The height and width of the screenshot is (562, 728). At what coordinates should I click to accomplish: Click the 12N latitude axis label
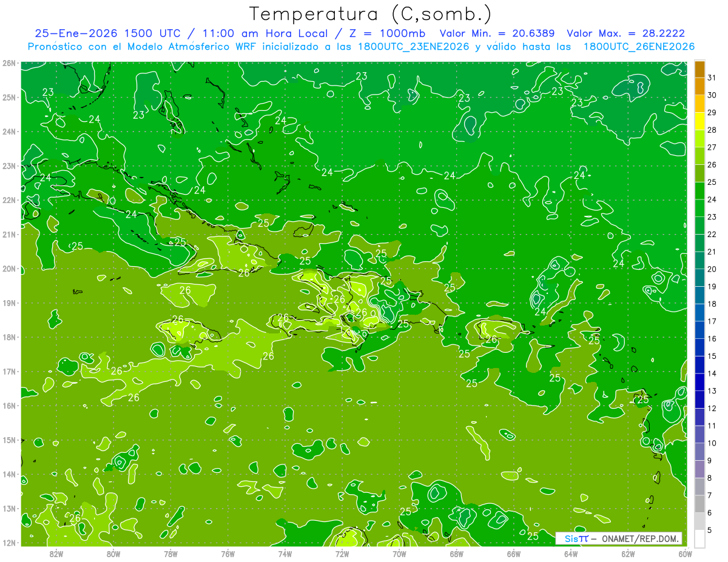[9, 543]
